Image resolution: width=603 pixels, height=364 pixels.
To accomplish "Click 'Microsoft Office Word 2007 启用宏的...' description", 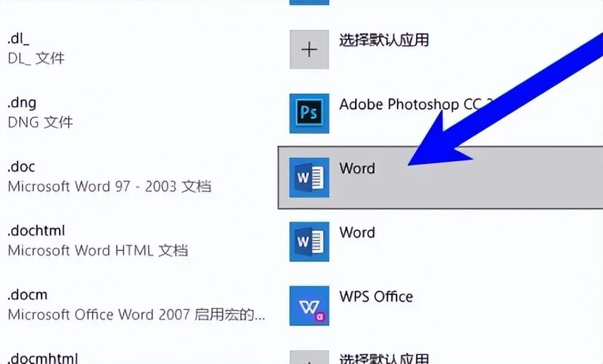I will tap(137, 315).
